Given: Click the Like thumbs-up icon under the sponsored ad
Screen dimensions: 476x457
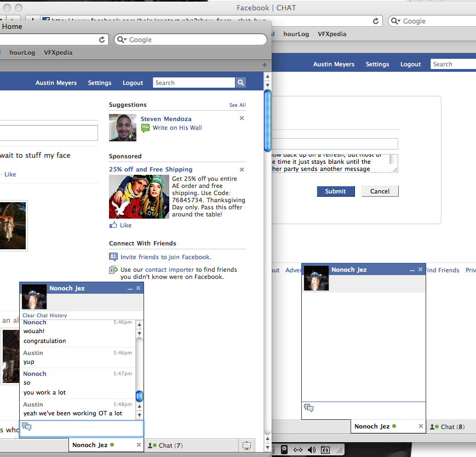Looking at the screenshot, I should coord(113,225).
